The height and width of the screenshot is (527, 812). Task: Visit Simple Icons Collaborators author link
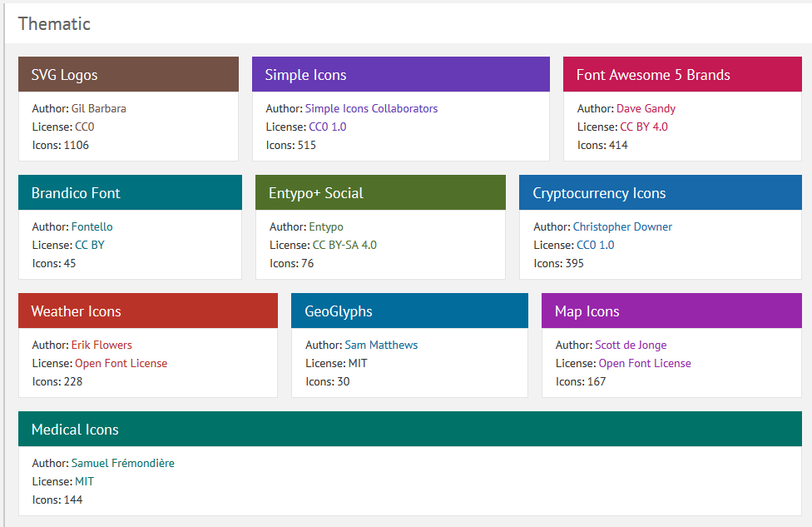point(371,108)
